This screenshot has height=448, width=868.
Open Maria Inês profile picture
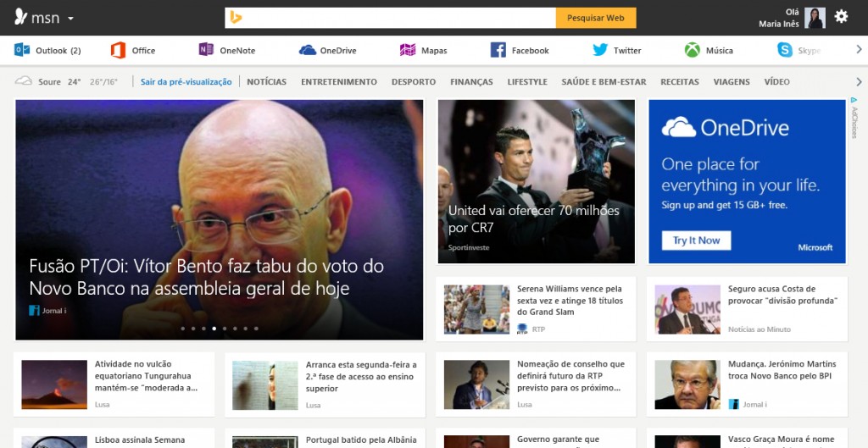(x=815, y=18)
